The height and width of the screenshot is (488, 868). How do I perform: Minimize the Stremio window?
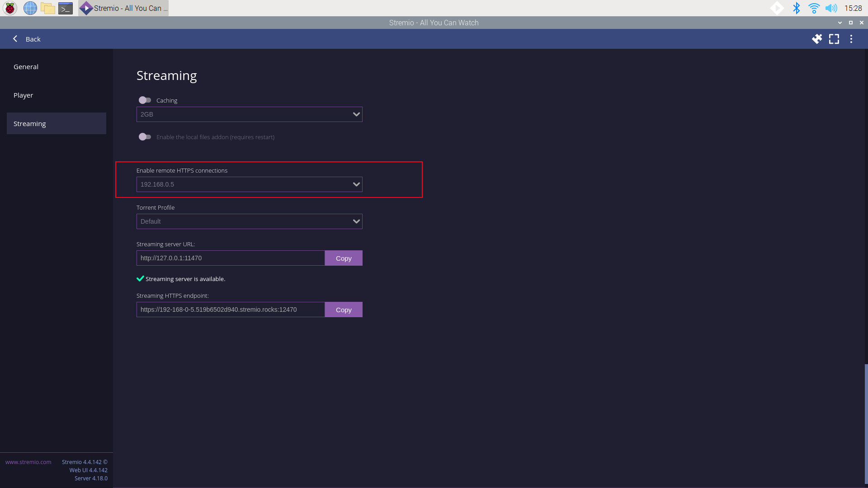tap(840, 23)
